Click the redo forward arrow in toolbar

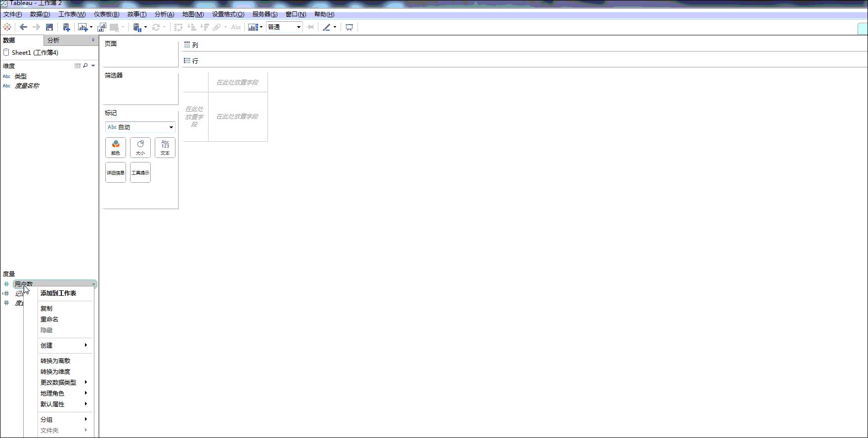(36, 27)
